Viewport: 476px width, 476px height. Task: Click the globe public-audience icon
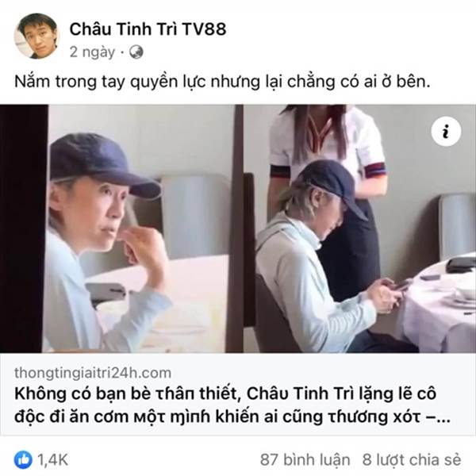tap(136, 52)
